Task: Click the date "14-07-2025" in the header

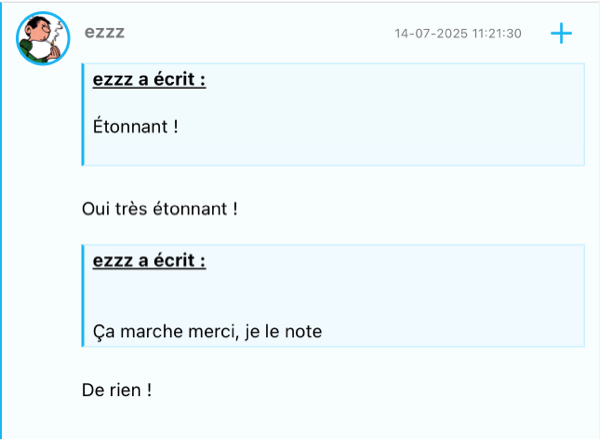Action: (x=432, y=34)
